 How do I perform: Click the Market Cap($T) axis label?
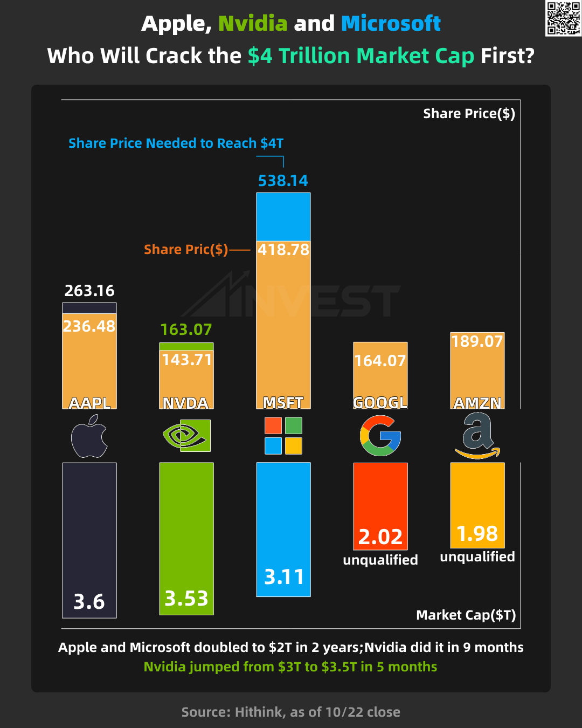466,615
